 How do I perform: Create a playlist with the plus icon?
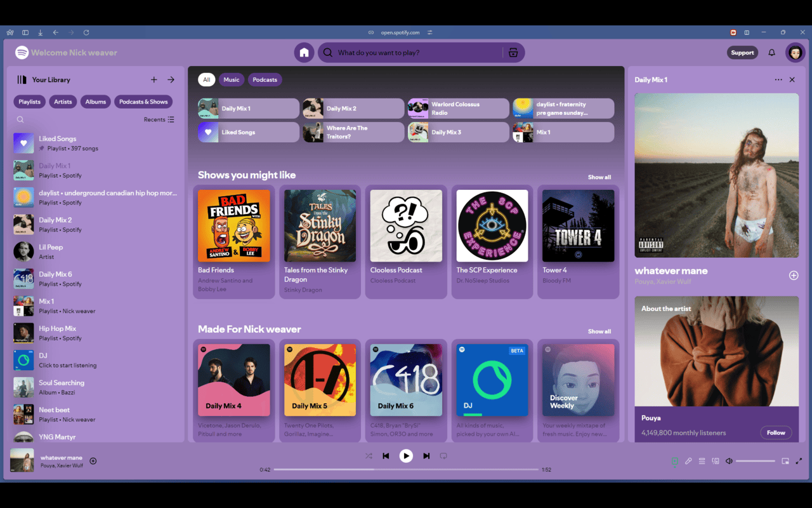coord(154,80)
